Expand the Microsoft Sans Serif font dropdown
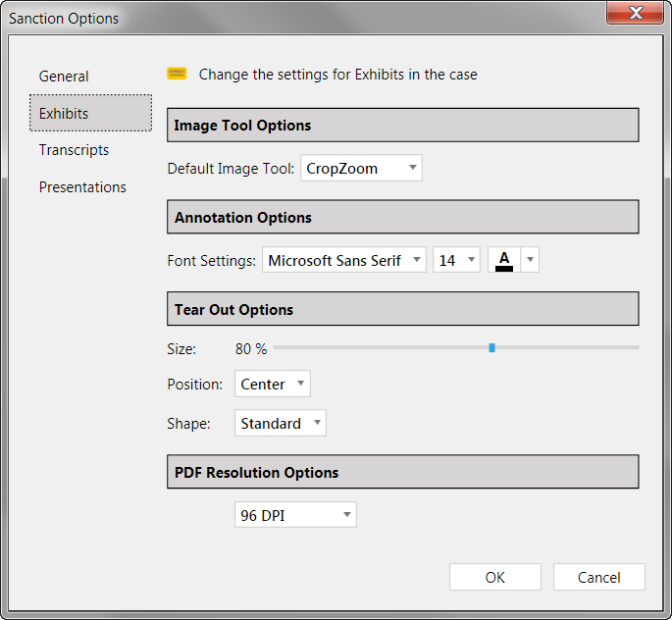672x620 pixels. (344, 260)
